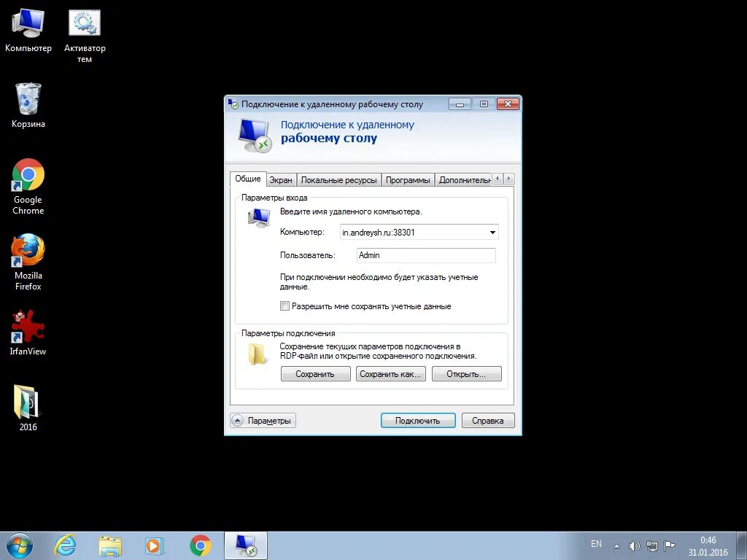
Task: Open the Справка help button
Action: point(488,421)
